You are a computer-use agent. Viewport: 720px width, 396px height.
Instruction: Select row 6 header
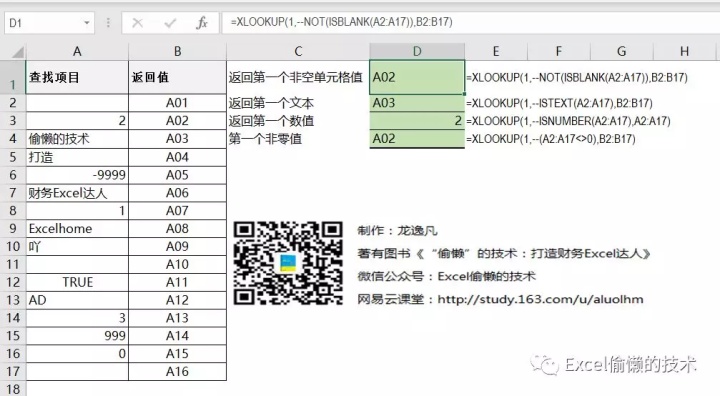click(x=13, y=175)
